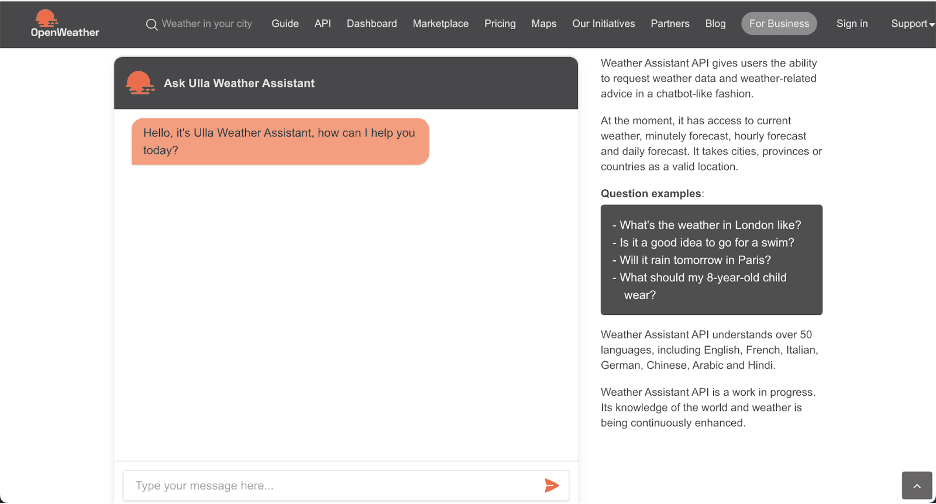Image resolution: width=936 pixels, height=504 pixels.
Task: Go to the Blog
Action: point(715,24)
